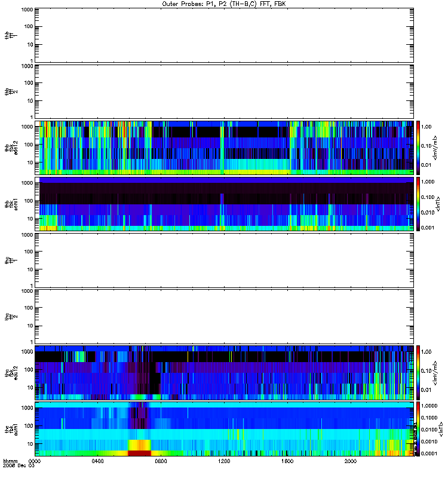Select the 'thc fff 1' panel axis title
This screenshot has height=478, width=448.
click(11, 261)
